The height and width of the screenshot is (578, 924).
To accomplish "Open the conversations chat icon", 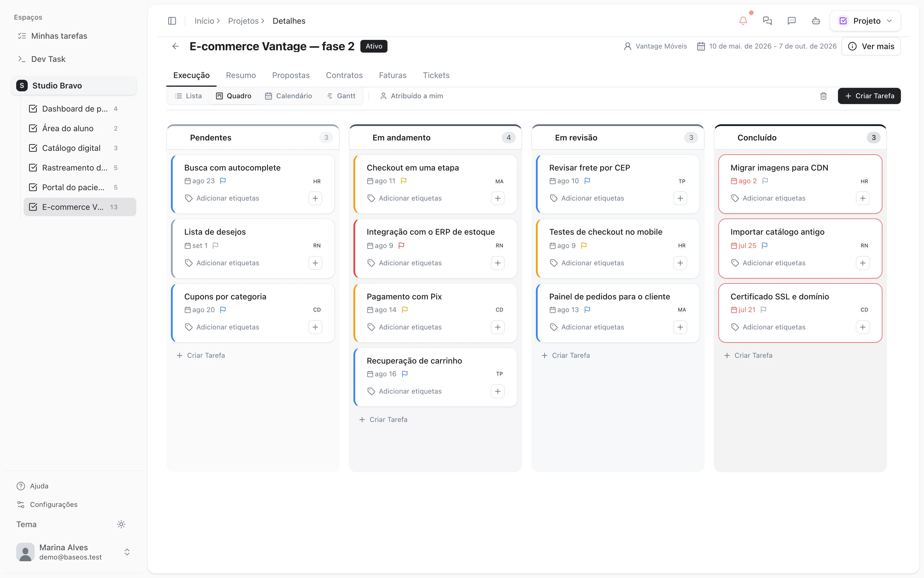I will [x=767, y=21].
